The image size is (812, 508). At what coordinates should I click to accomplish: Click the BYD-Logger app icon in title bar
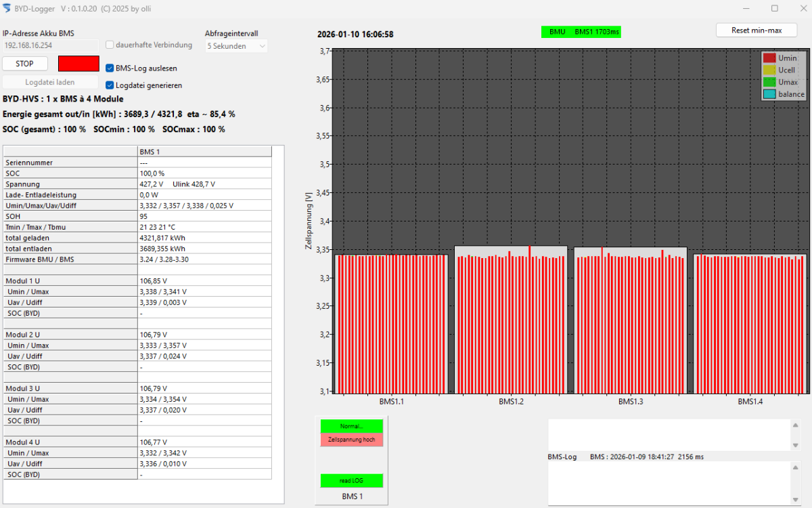pyautogui.click(x=7, y=8)
